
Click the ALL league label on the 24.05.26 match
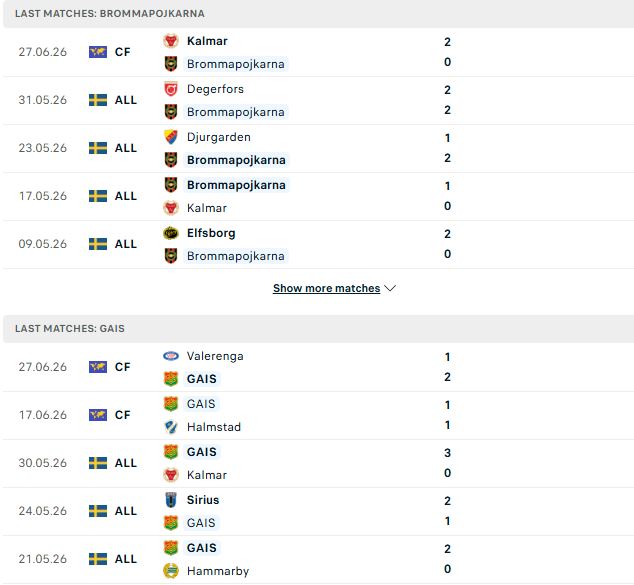pos(126,511)
